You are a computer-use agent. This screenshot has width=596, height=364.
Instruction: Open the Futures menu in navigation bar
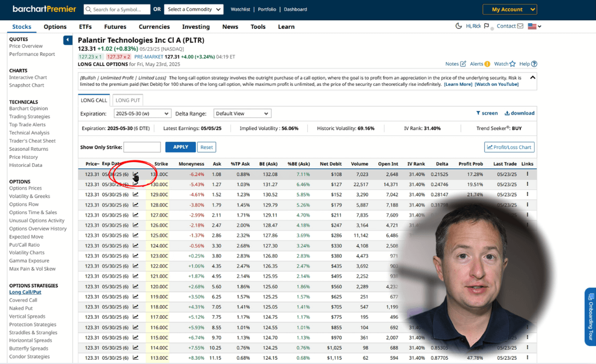(115, 27)
